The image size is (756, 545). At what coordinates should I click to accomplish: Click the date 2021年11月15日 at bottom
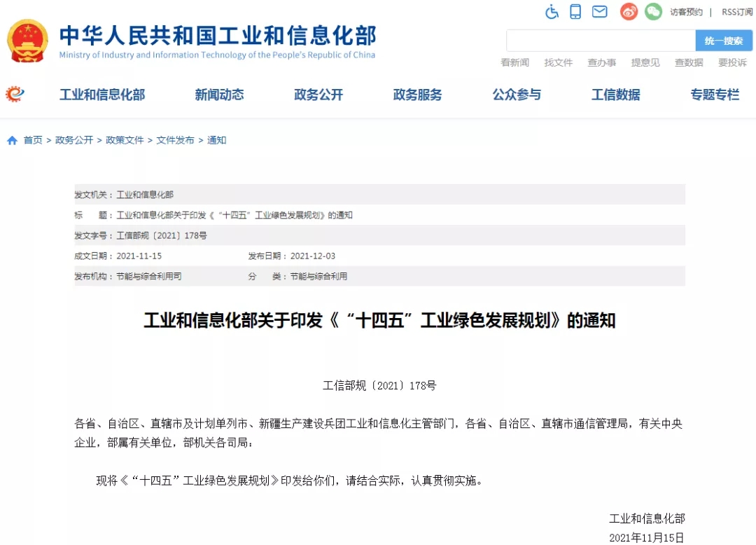pos(647,538)
